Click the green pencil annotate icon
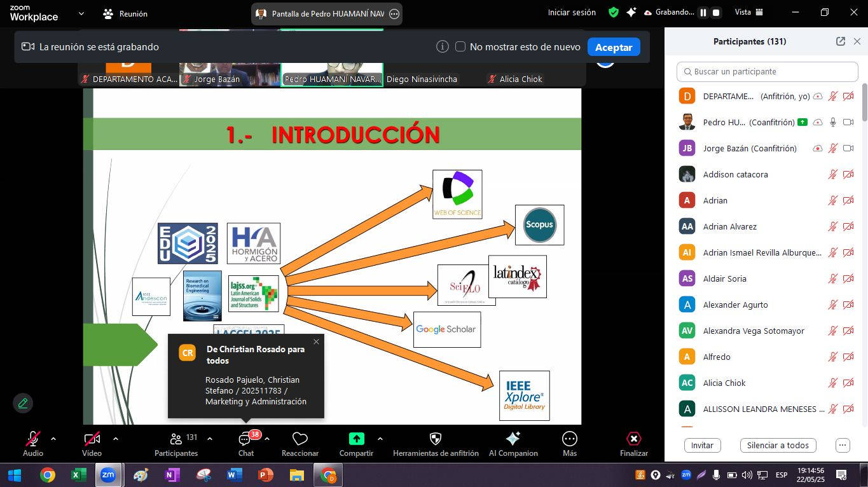This screenshot has height=487, width=868. (23, 403)
